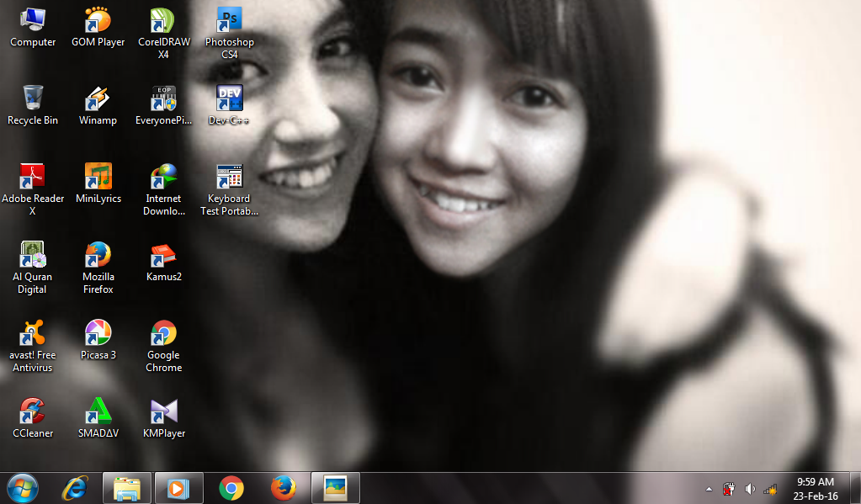This screenshot has height=504, width=861.
Task: Click the power plug tray icon
Action: coord(729,489)
